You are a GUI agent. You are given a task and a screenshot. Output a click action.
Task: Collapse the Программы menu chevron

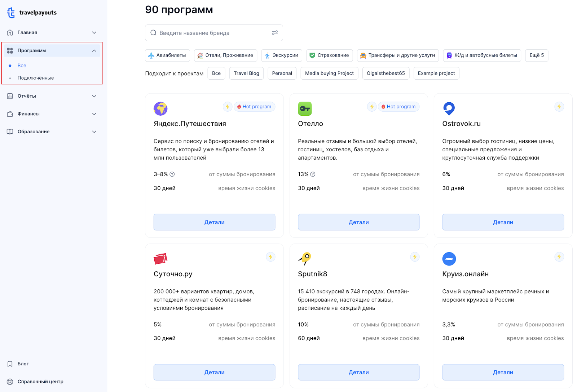pos(94,50)
